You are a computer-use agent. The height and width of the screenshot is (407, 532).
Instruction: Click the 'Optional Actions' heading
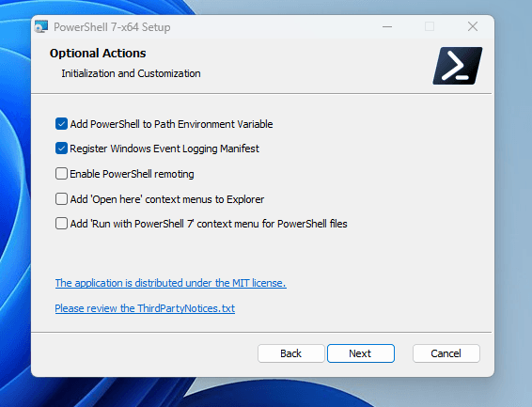(98, 54)
